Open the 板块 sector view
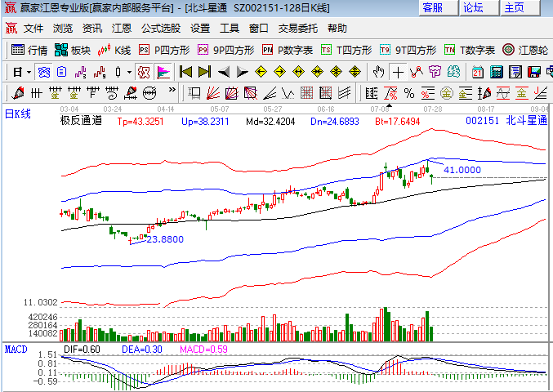Image resolution: width=553 pixels, height=392 pixels. (73, 51)
